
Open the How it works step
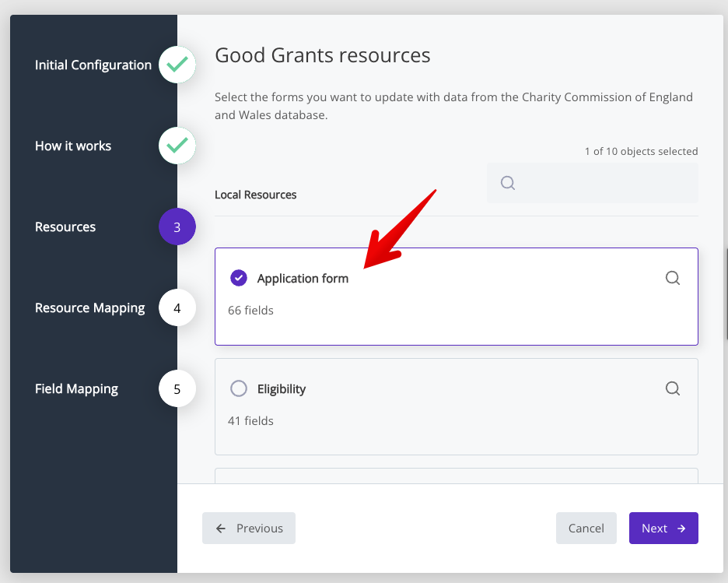[73, 146]
